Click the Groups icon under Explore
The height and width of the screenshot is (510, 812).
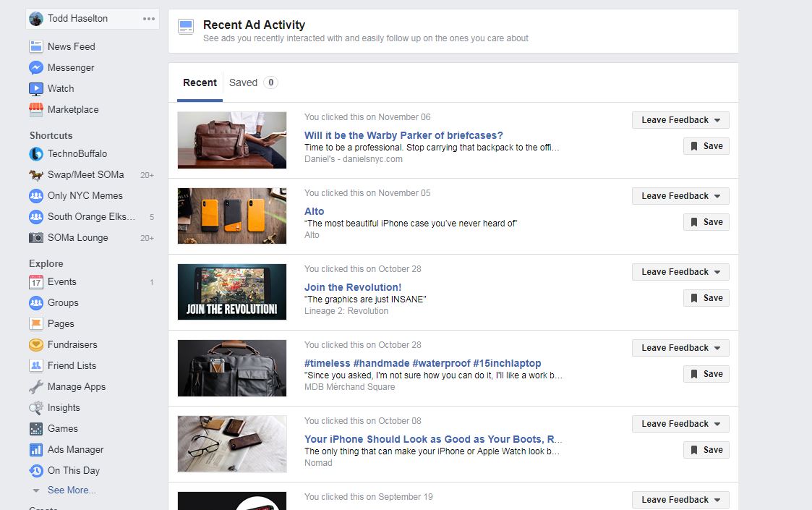pos(35,302)
